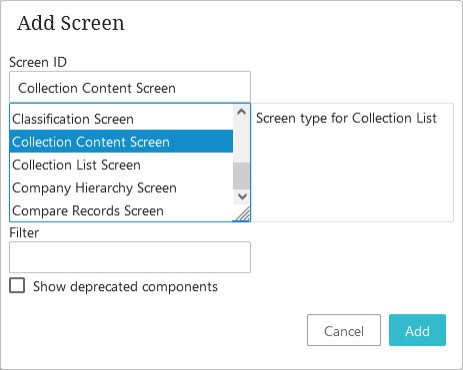Click the Filter field label
The width and height of the screenshot is (463, 370).
click(24, 232)
